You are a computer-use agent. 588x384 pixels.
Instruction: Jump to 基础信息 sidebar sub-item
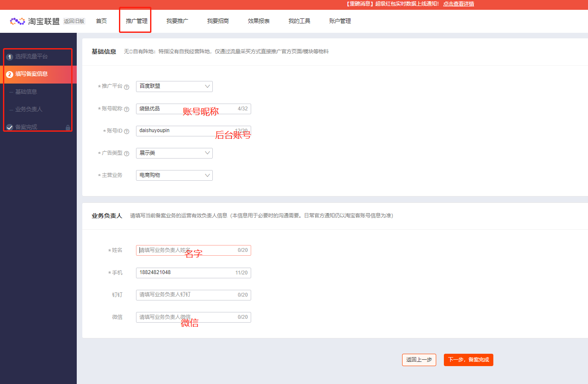point(26,92)
